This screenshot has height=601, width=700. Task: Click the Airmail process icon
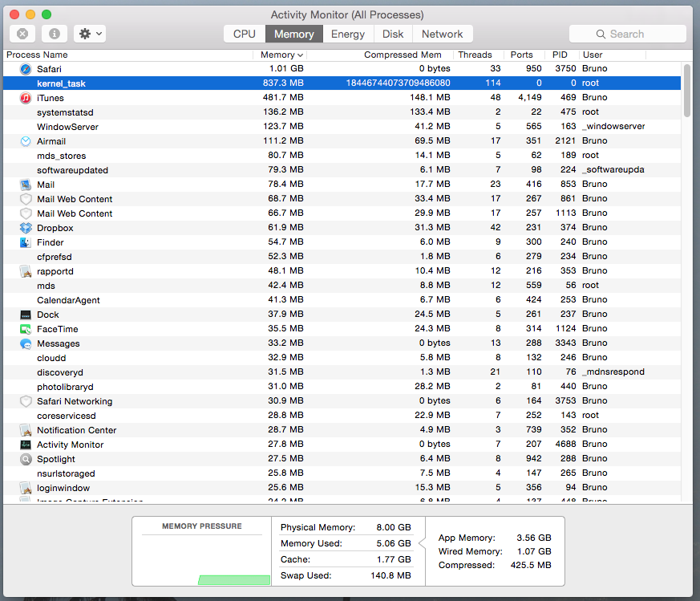(26, 141)
